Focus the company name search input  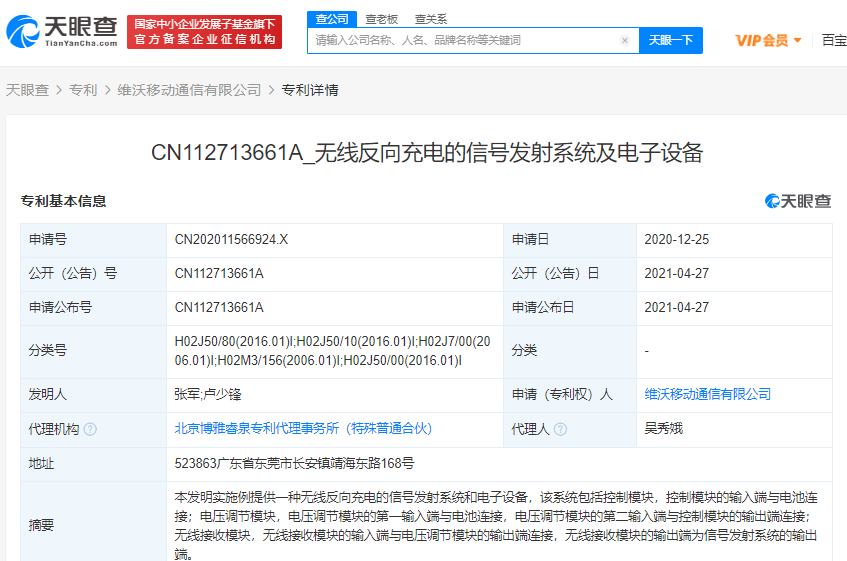[465, 40]
